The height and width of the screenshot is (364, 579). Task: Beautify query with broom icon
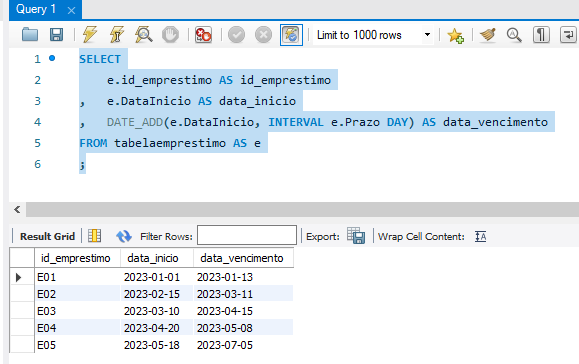point(487,35)
